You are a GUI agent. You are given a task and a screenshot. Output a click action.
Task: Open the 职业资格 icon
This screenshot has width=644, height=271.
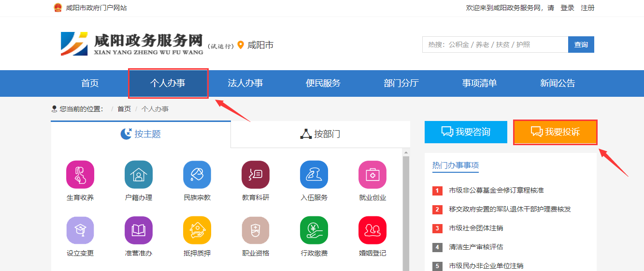point(256,230)
